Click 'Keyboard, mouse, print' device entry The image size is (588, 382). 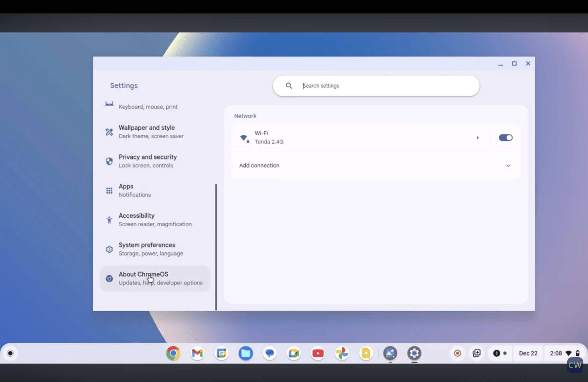(x=148, y=107)
